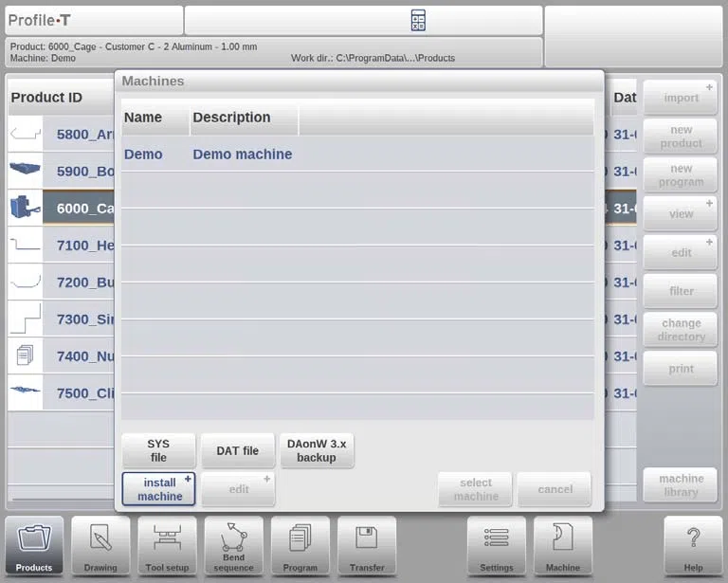Click the change directory button

pos(681,330)
